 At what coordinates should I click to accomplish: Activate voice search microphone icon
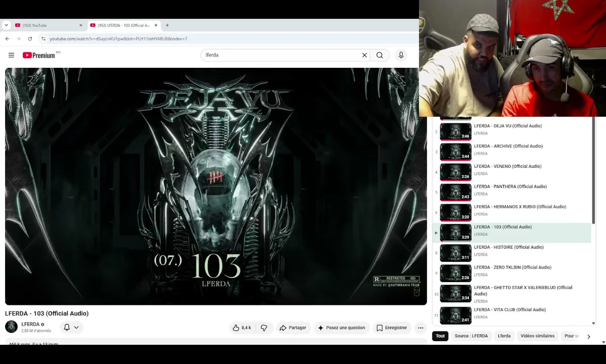401,55
